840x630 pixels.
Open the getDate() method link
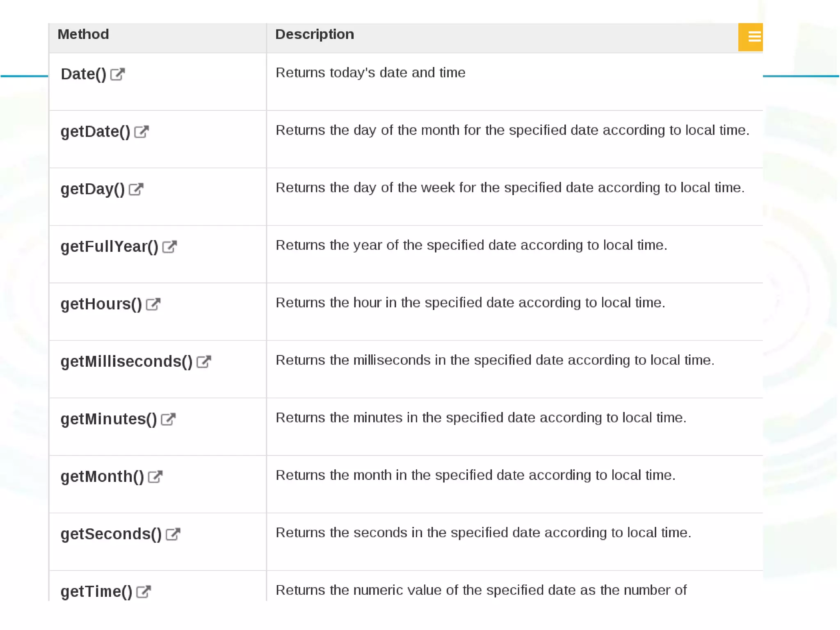(x=95, y=132)
